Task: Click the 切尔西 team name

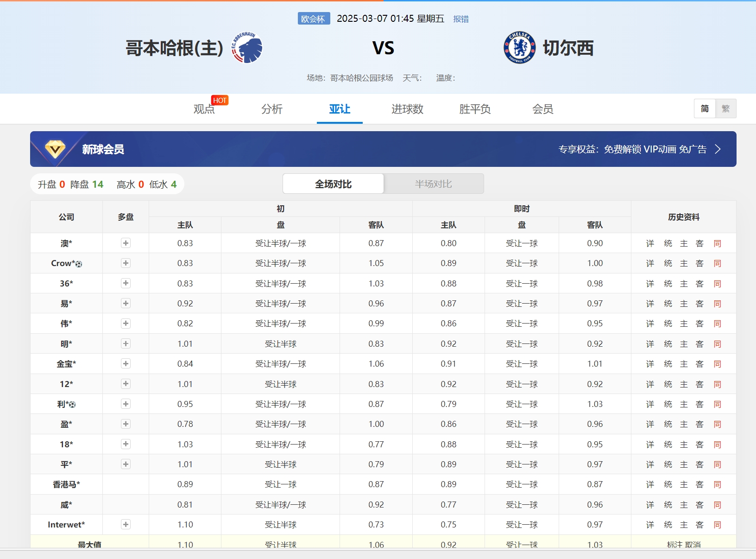Action: [568, 48]
